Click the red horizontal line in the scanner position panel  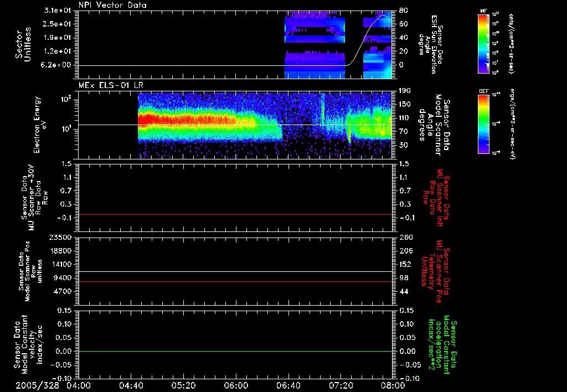[235, 281]
